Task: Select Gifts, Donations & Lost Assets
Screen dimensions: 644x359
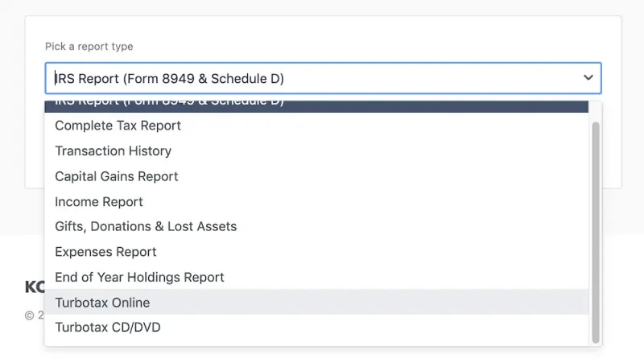Action: coord(146,226)
